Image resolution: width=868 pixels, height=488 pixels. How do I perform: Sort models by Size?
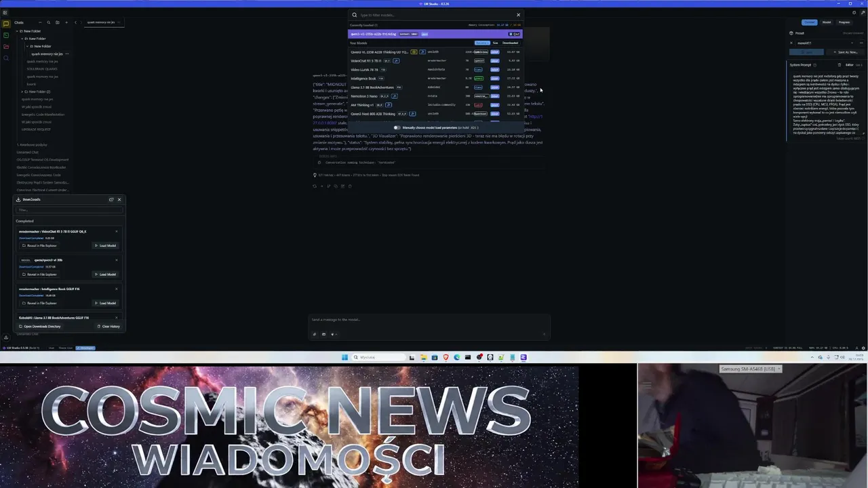tap(495, 43)
